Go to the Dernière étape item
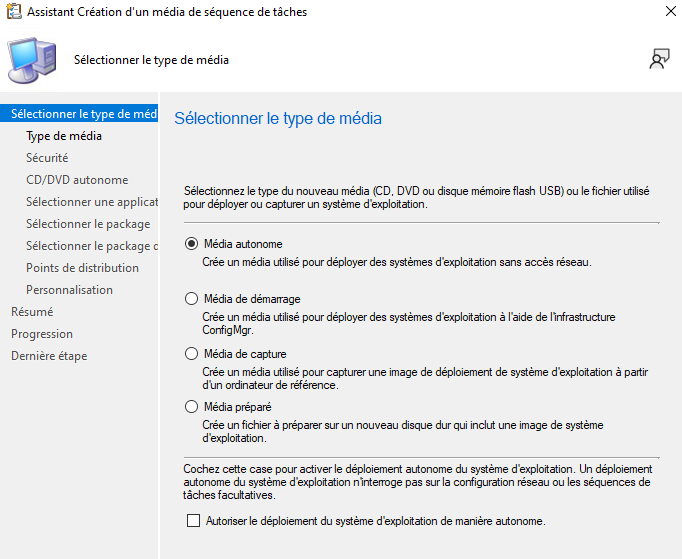 [49, 356]
